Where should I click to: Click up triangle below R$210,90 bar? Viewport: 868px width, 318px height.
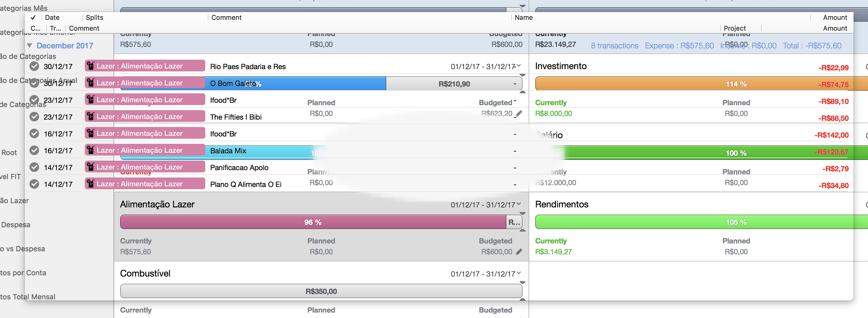(522, 92)
